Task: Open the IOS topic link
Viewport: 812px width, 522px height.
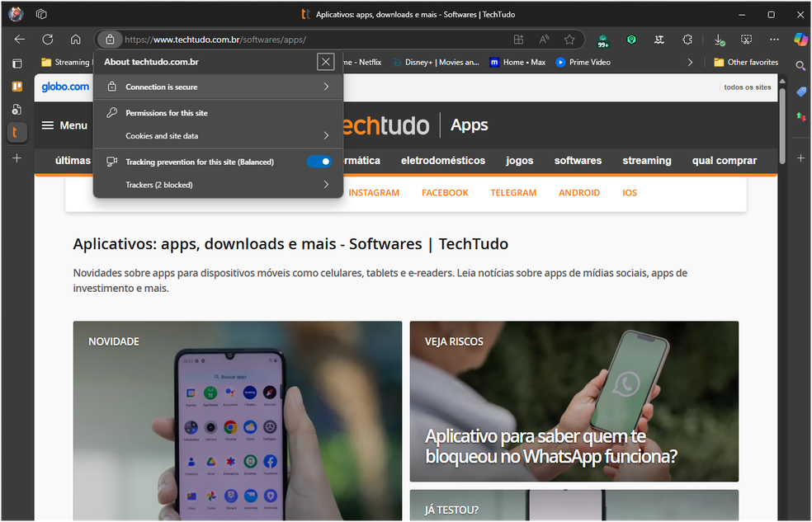Action: [630, 192]
